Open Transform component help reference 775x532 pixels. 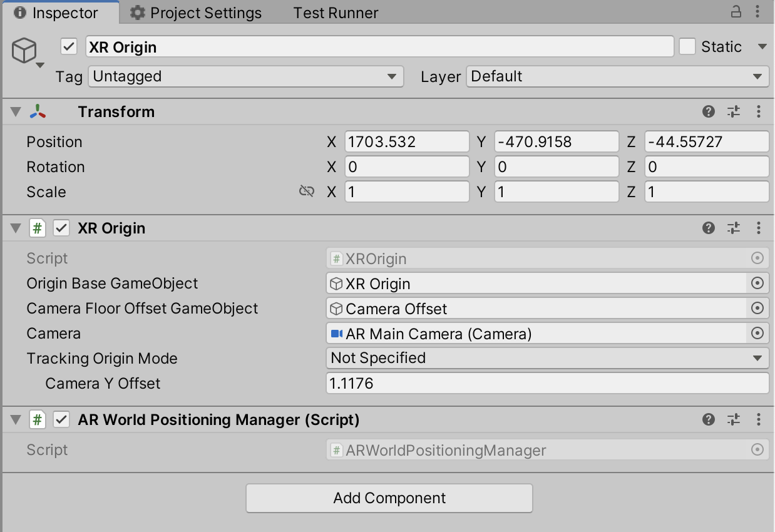(709, 111)
